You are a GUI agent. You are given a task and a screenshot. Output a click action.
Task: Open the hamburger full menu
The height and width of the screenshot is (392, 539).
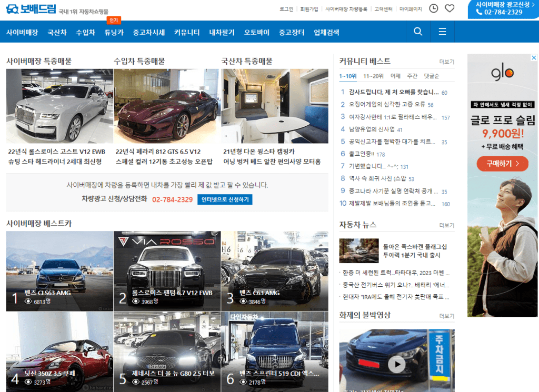(442, 32)
